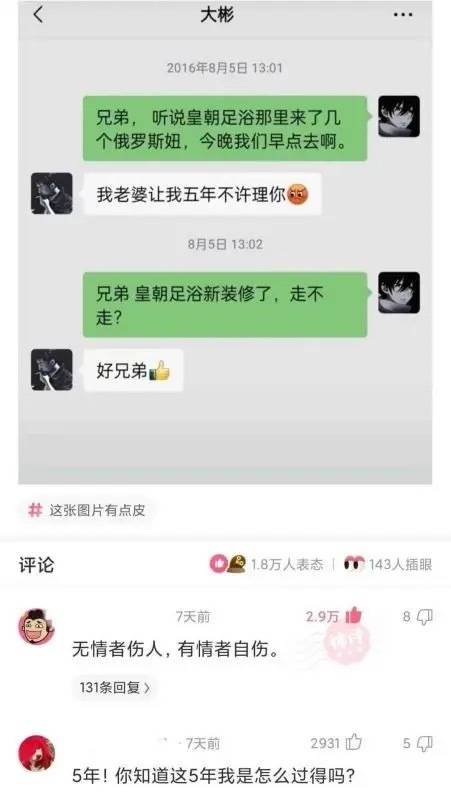Open the hashtag 这张图片有点皮
Screen dimensions: 451x800
pyautogui.click(x=87, y=510)
